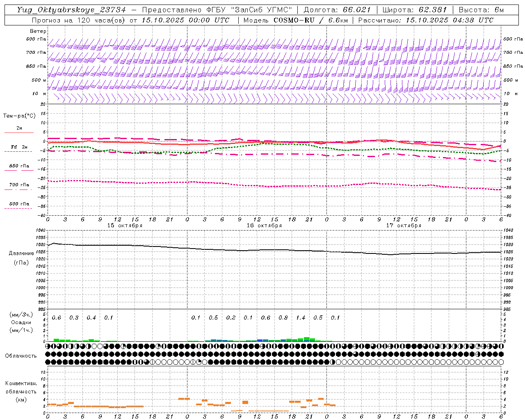Click the (мм/3ч.) precipitation unit label

21,315
